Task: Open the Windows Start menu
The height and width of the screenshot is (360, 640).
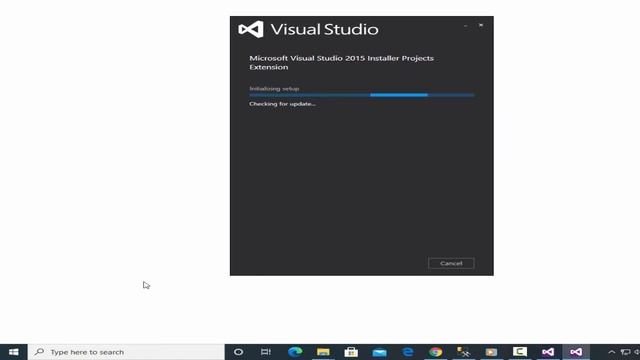Action: (13, 352)
